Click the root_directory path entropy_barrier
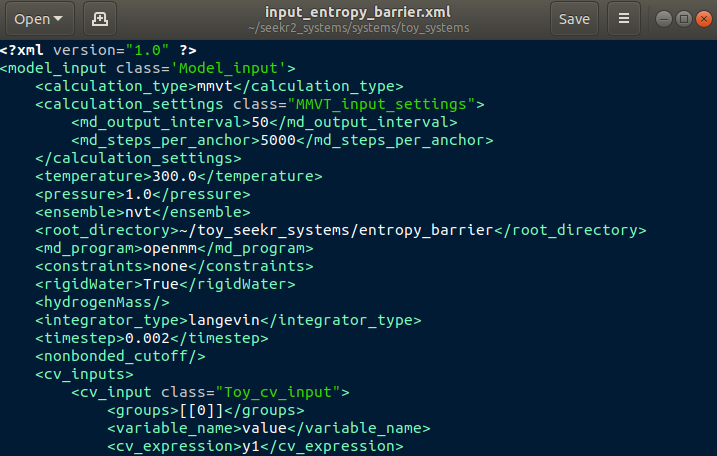 (336, 230)
